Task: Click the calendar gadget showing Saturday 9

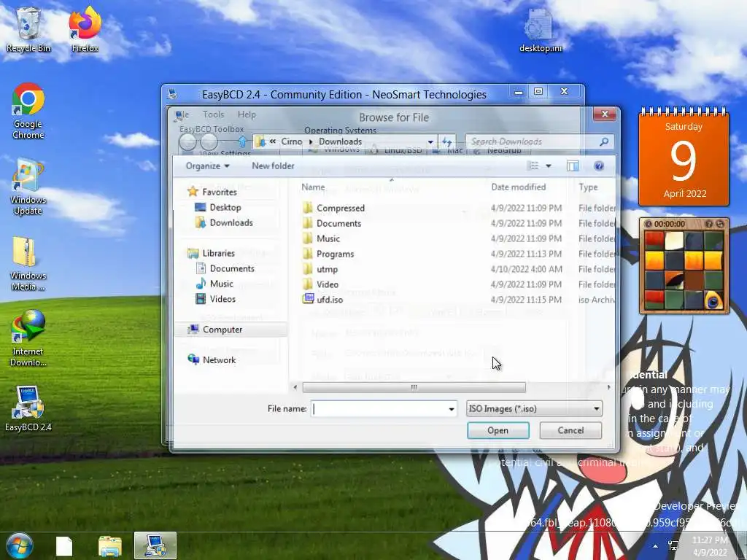Action: click(x=684, y=157)
